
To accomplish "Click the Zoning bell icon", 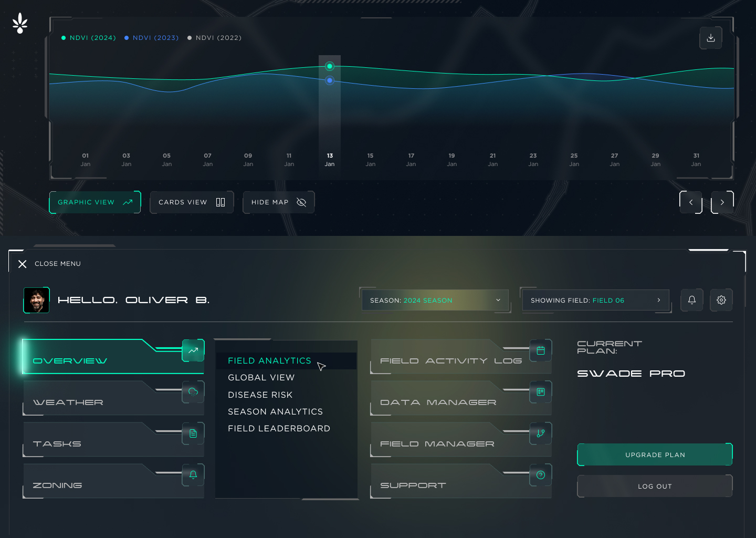I will 193,475.
